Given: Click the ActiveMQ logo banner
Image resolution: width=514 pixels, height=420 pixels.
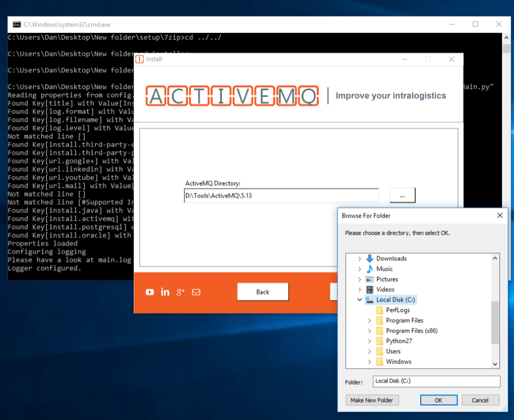Looking at the screenshot, I should tap(232, 96).
